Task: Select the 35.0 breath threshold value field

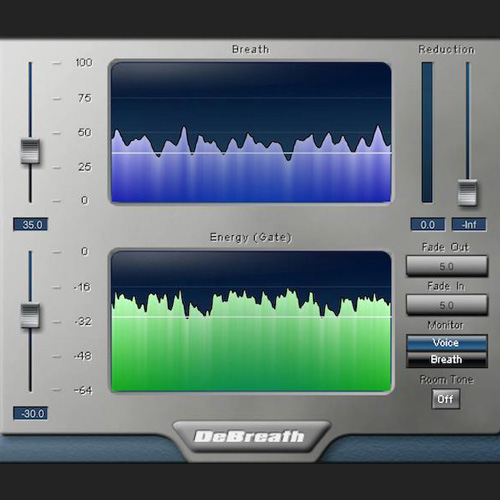Action: coord(31,224)
